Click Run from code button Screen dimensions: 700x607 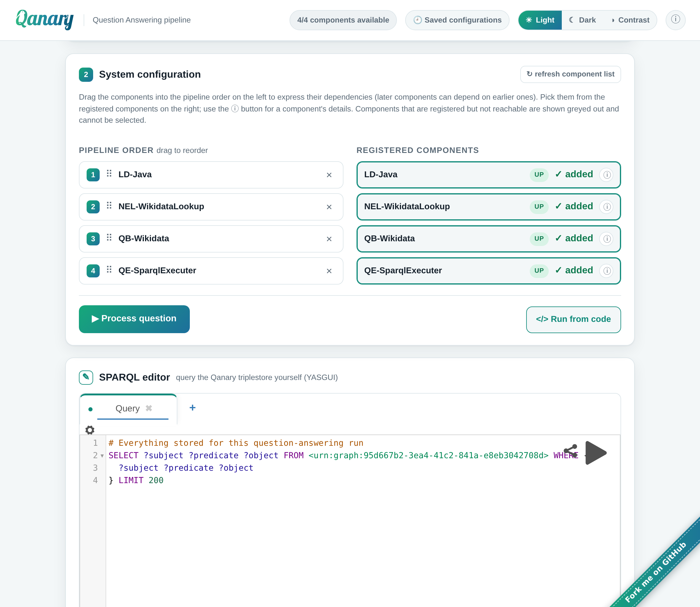pos(573,320)
